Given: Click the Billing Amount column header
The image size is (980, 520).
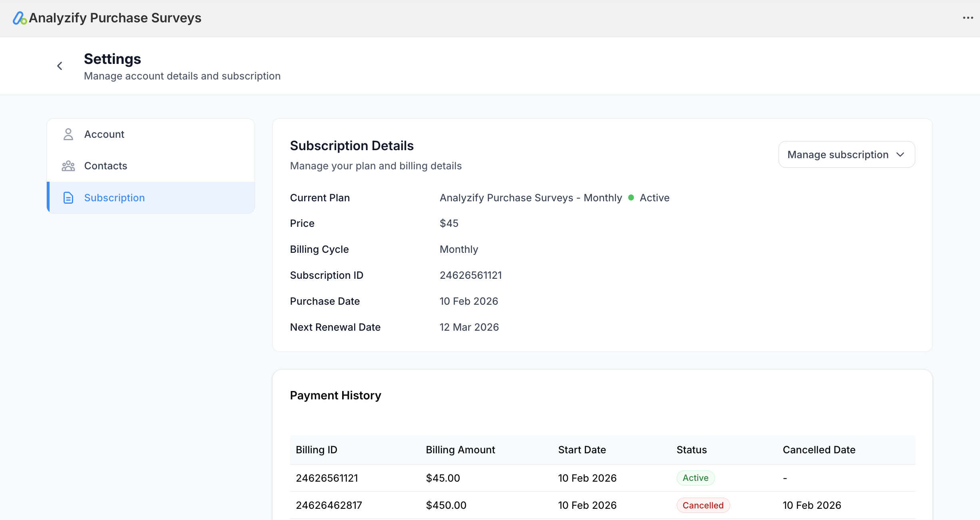Looking at the screenshot, I should click(460, 450).
